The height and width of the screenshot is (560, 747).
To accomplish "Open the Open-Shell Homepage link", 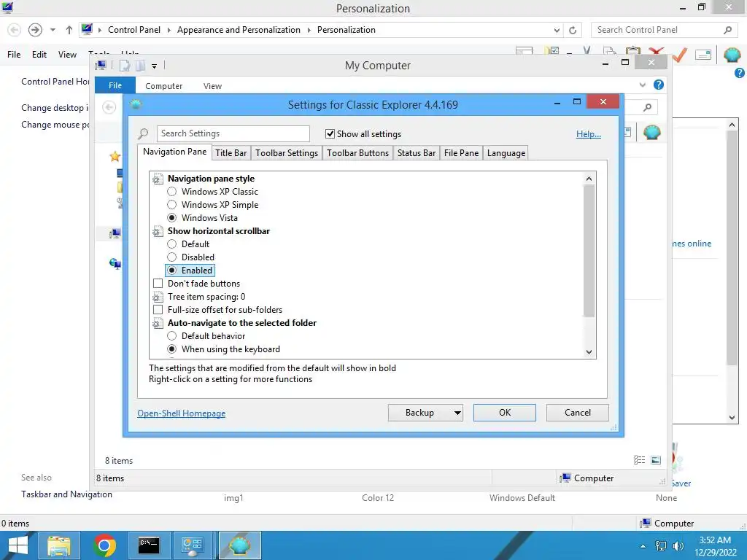I will click(x=182, y=413).
